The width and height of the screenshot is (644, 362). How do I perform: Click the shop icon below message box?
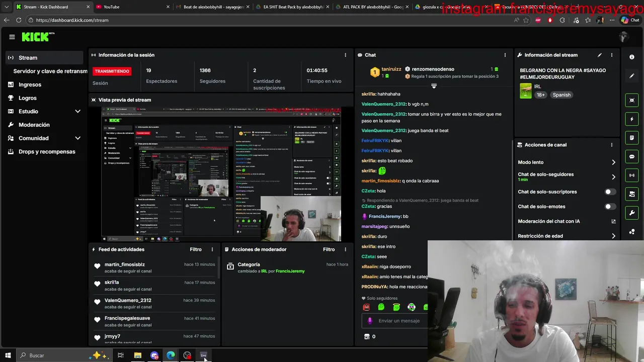(x=366, y=336)
